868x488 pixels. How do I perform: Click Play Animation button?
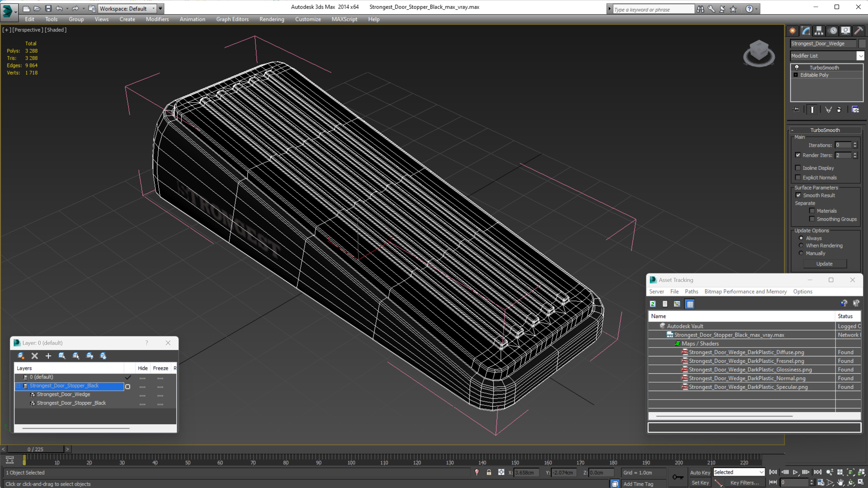pyautogui.click(x=796, y=472)
